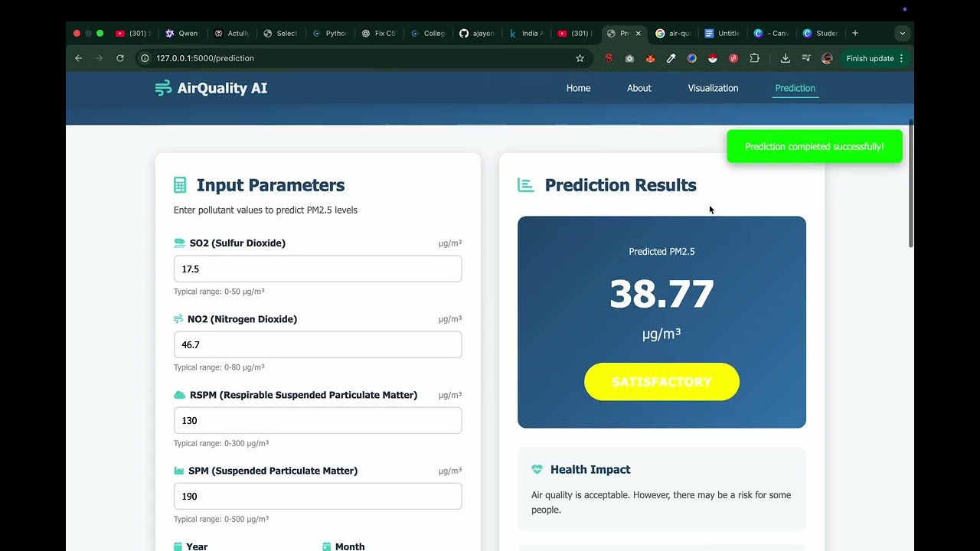Switch to the Actully browser tab
This screenshot has width=980, height=551.
[231, 34]
